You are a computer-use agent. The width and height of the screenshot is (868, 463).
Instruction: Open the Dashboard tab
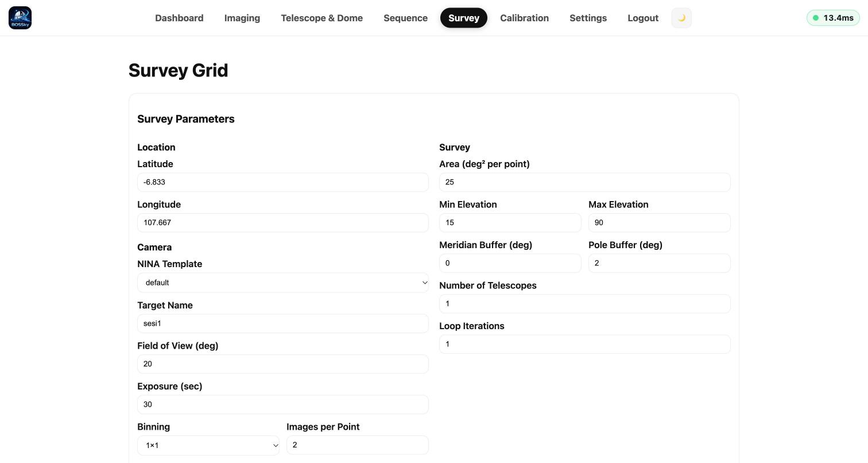(x=179, y=18)
